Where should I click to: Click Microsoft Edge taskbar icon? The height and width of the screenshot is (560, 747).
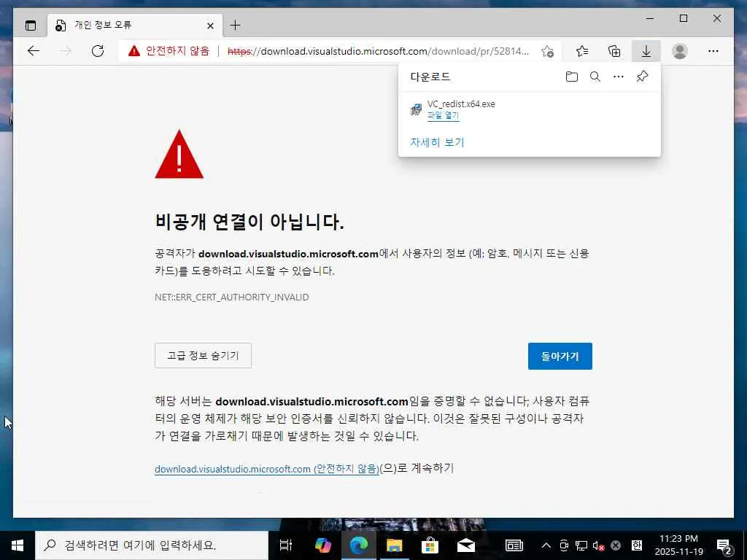tap(359, 545)
